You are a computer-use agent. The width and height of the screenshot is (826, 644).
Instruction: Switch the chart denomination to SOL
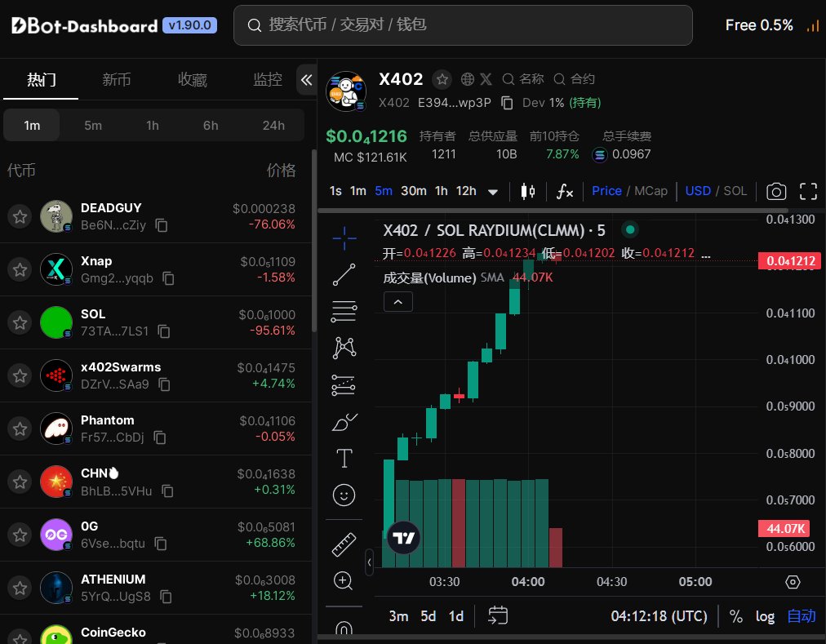click(735, 191)
